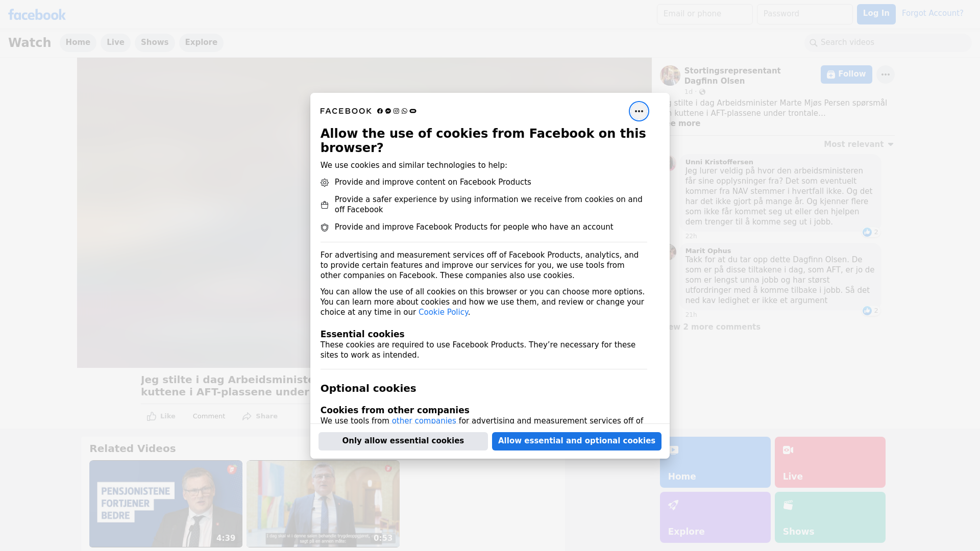Image resolution: width=980 pixels, height=551 pixels.
Task: Click like reaction on Marit Ophus's comment
Action: (867, 311)
